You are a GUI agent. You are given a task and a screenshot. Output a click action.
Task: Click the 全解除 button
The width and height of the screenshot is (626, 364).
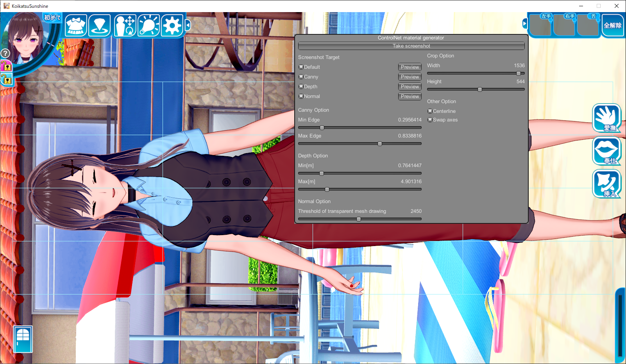coord(612,25)
